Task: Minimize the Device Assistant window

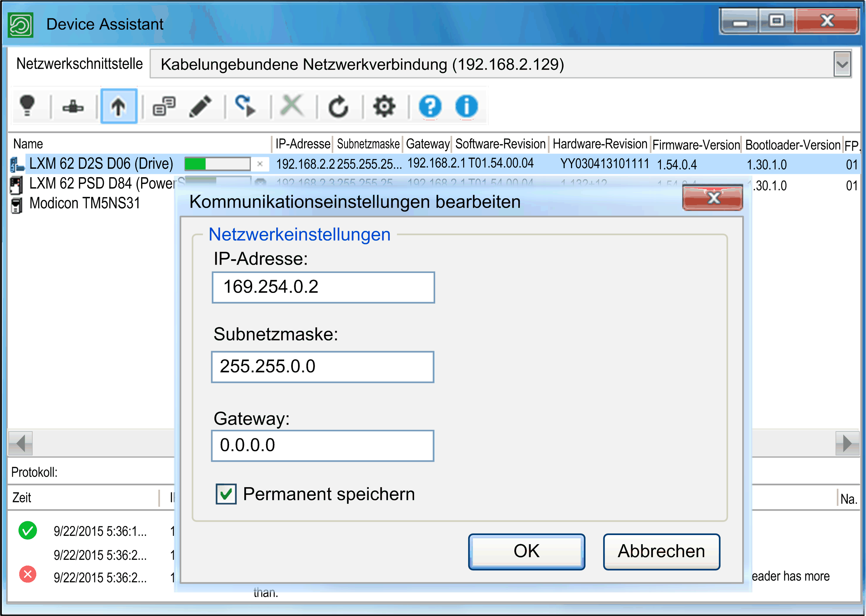Action: click(739, 22)
